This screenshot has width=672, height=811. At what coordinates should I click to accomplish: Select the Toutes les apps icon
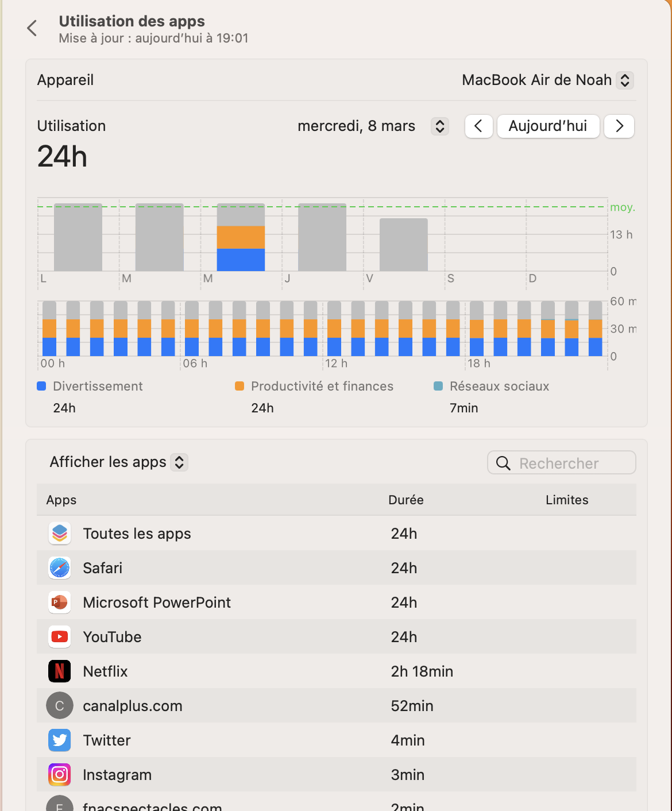59,533
